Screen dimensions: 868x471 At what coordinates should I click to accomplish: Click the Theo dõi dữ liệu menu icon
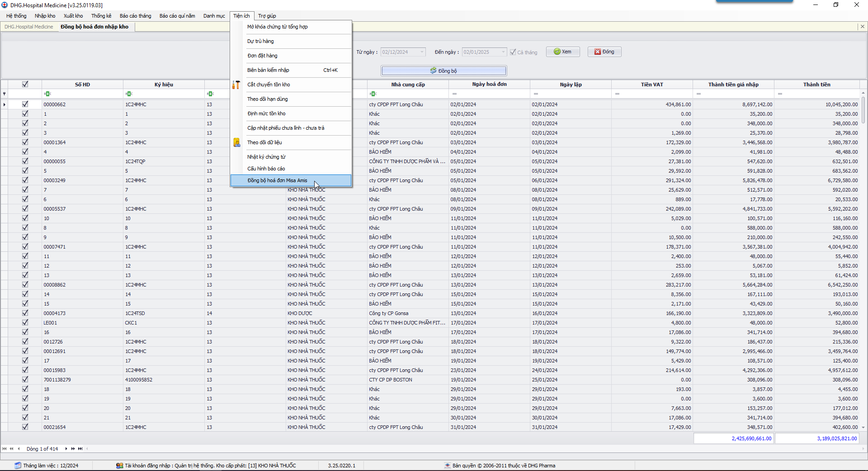coord(236,142)
